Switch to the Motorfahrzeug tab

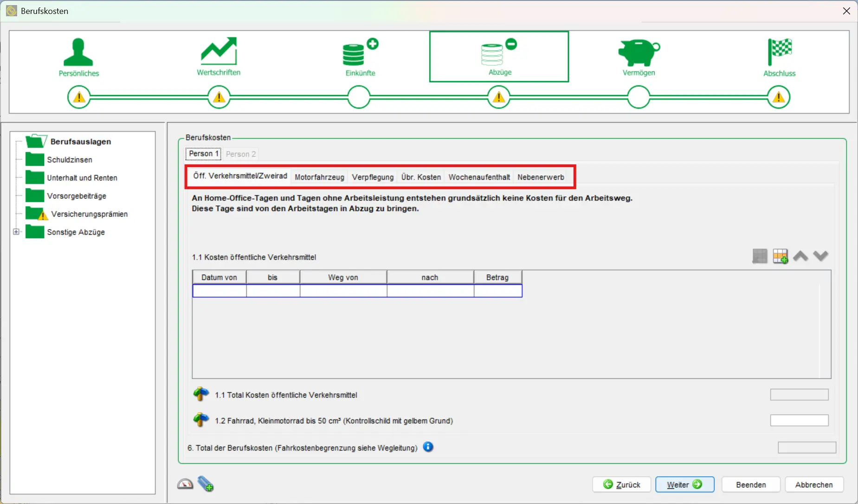[319, 177]
